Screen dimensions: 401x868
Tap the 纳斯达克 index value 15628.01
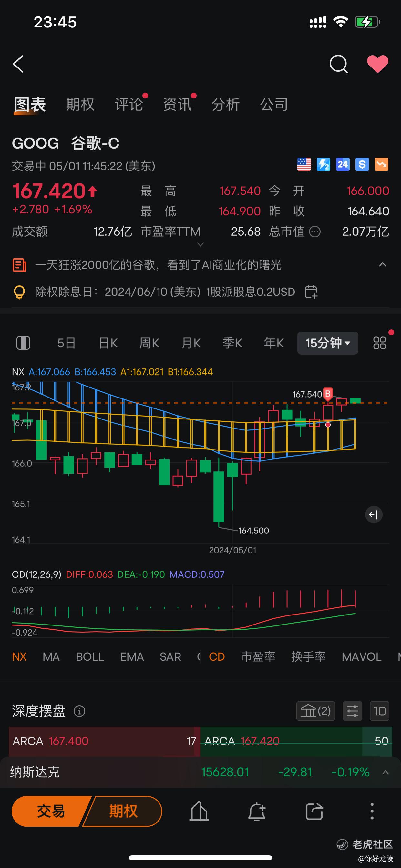[225, 772]
